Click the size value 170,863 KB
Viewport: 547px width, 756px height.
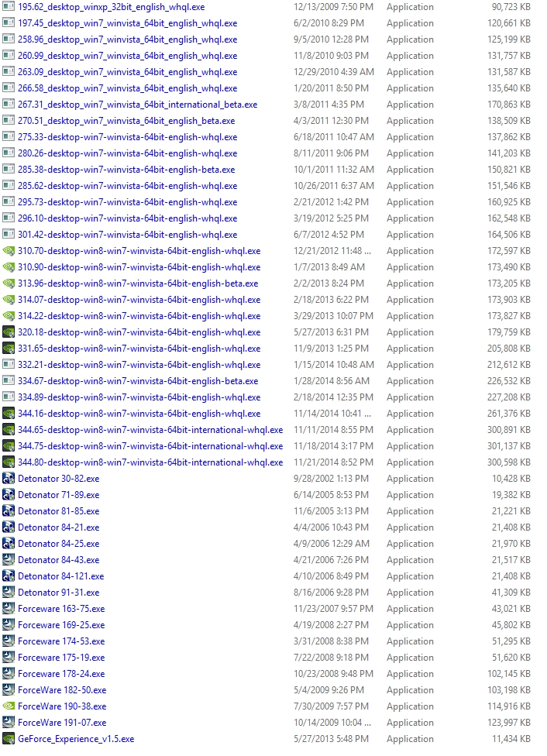[x=508, y=104]
